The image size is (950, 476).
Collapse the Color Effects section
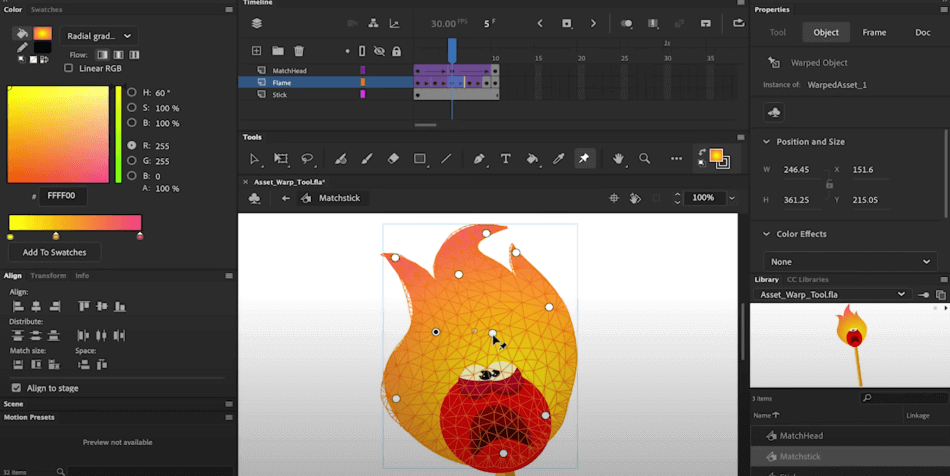[766, 234]
